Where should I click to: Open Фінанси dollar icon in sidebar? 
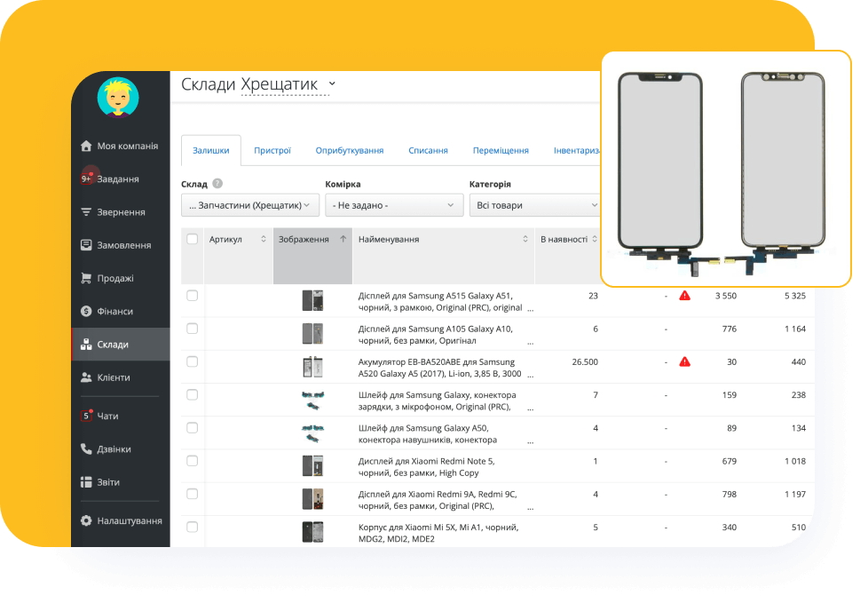(x=86, y=311)
